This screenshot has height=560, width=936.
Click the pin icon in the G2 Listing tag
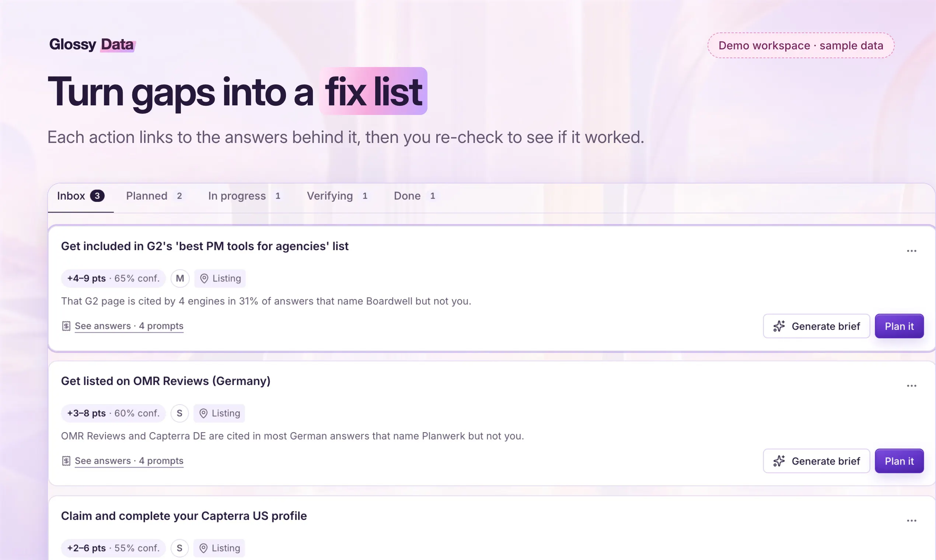tap(204, 279)
